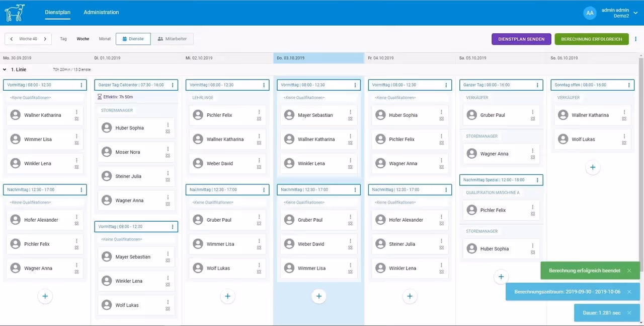The height and width of the screenshot is (326, 644).
Task: Click Wolf Lukas card on Wednesday
Action: coord(227,269)
